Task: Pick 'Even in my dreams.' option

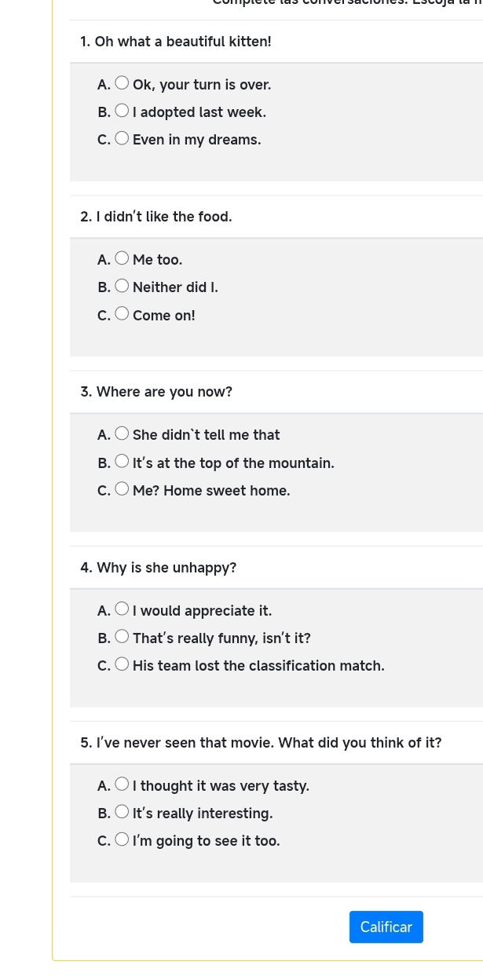Action: click(x=122, y=139)
